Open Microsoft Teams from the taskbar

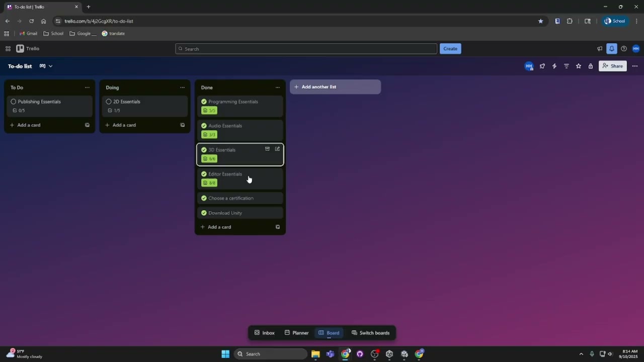point(330,354)
